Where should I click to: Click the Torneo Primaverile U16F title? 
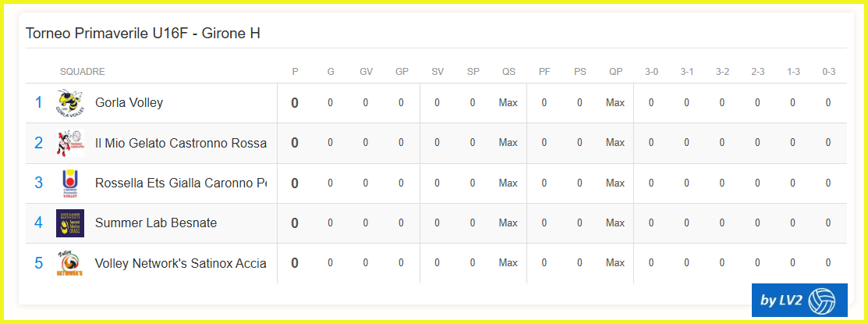(x=143, y=34)
